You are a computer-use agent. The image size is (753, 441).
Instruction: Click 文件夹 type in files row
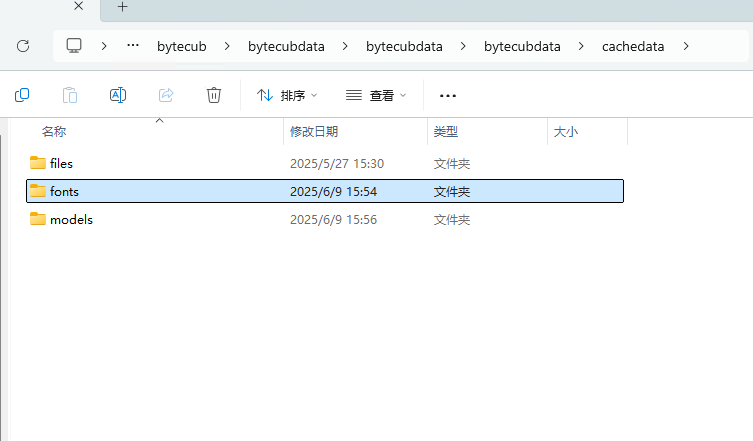click(452, 164)
